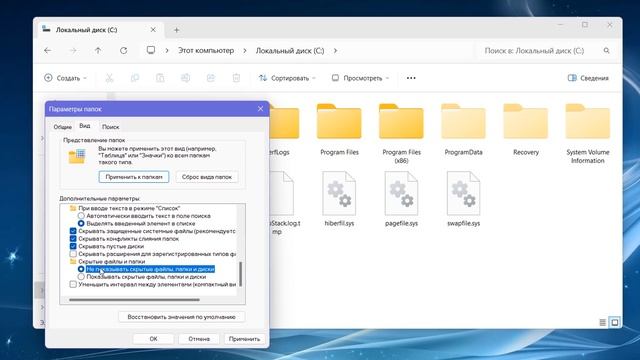Image resolution: width=640 pixels, height=360 pixels.
Task: Click horizontal scrollbar of settings list
Action: 134,300
